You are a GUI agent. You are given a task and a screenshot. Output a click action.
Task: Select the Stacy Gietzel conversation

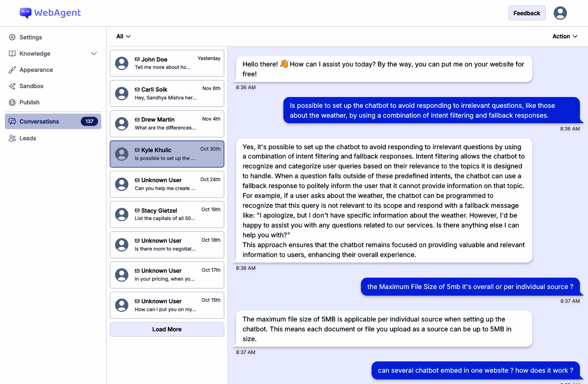click(x=167, y=214)
